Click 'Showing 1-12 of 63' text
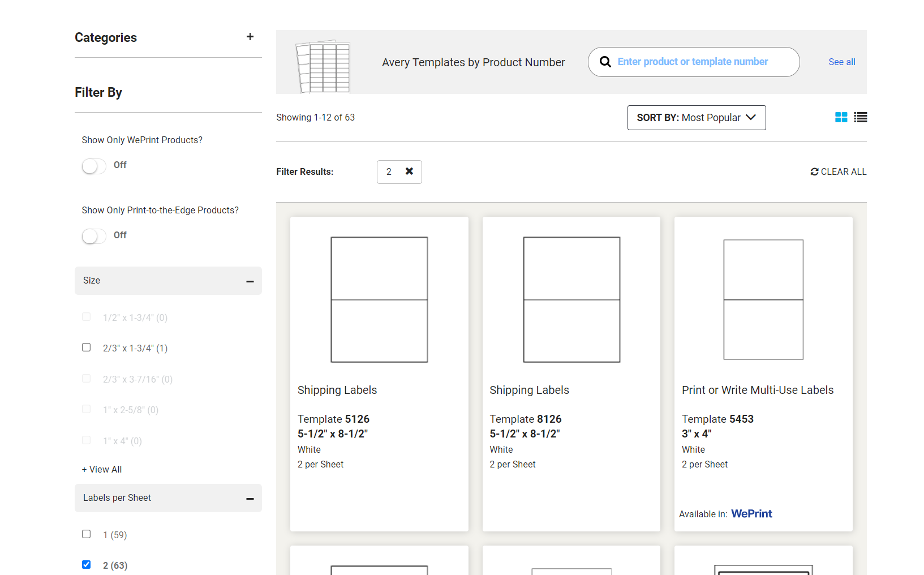The width and height of the screenshot is (924, 575). [315, 117]
